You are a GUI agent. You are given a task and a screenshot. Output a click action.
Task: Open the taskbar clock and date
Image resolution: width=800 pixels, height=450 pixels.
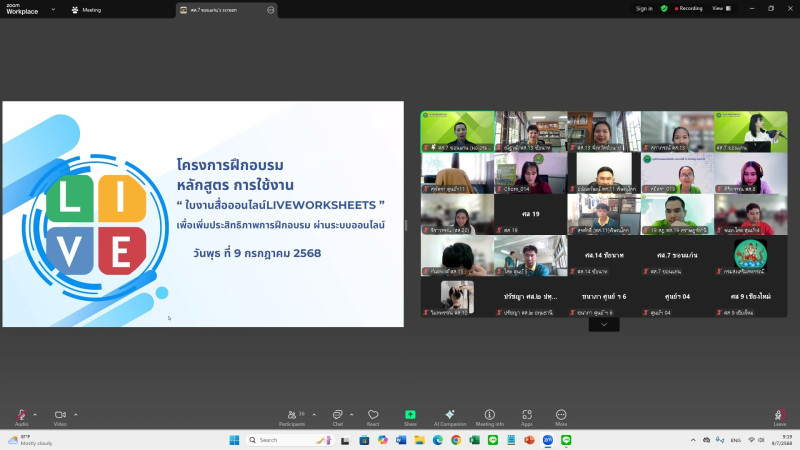pos(782,440)
